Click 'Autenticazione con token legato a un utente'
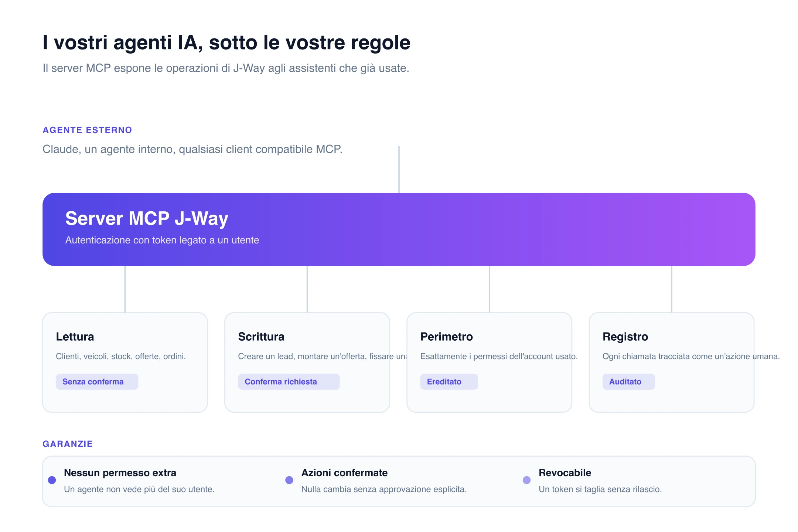The height and width of the screenshot is (532, 798). (162, 240)
